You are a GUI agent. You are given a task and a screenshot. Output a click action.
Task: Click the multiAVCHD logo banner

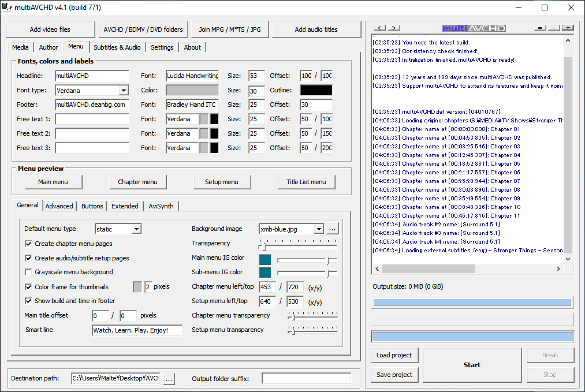tap(474, 28)
